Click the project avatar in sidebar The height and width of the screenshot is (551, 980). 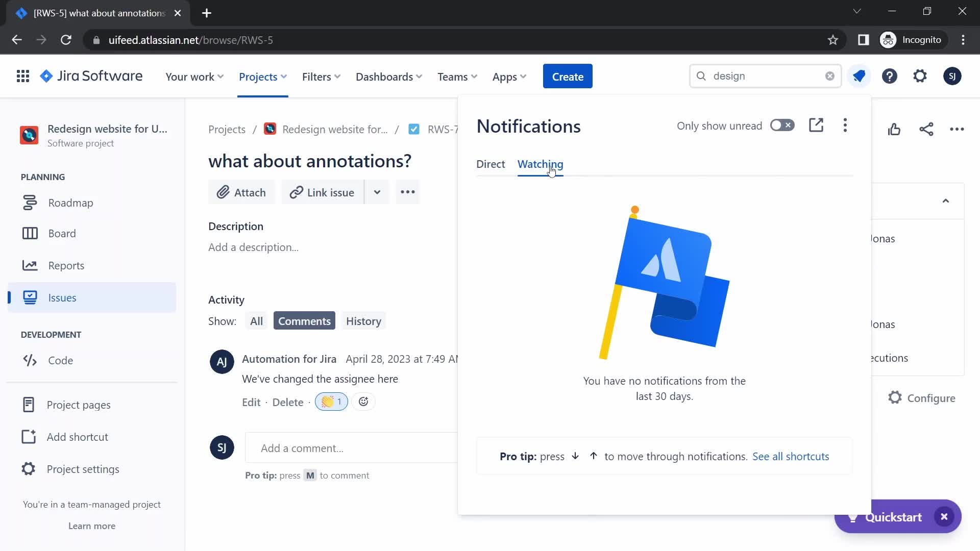click(29, 135)
